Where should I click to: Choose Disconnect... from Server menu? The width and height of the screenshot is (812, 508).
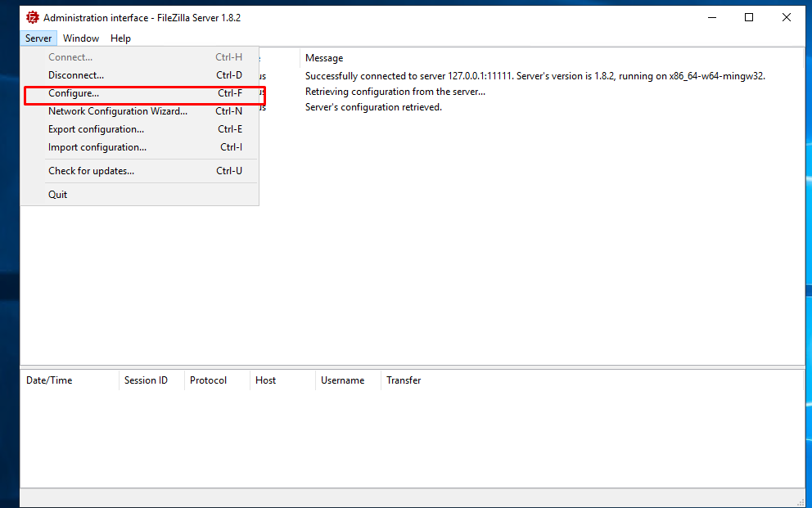[140, 75]
